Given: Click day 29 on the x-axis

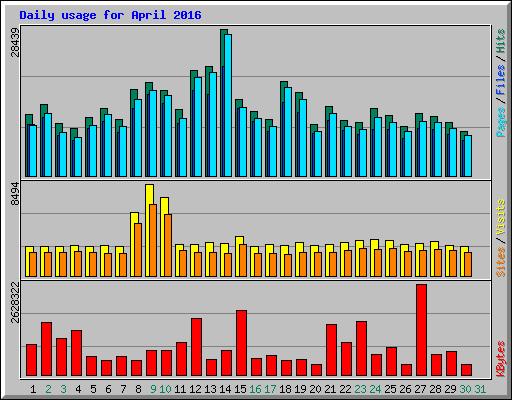Looking at the screenshot, I should point(450,389).
